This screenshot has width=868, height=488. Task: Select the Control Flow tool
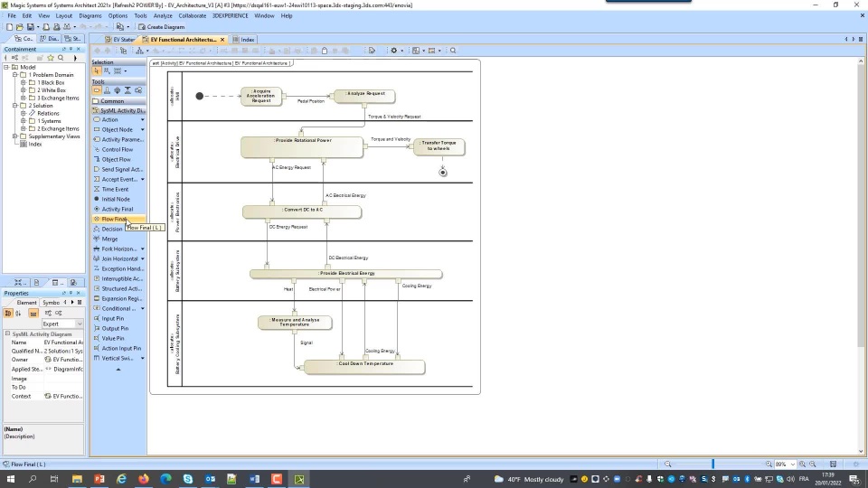(x=117, y=149)
